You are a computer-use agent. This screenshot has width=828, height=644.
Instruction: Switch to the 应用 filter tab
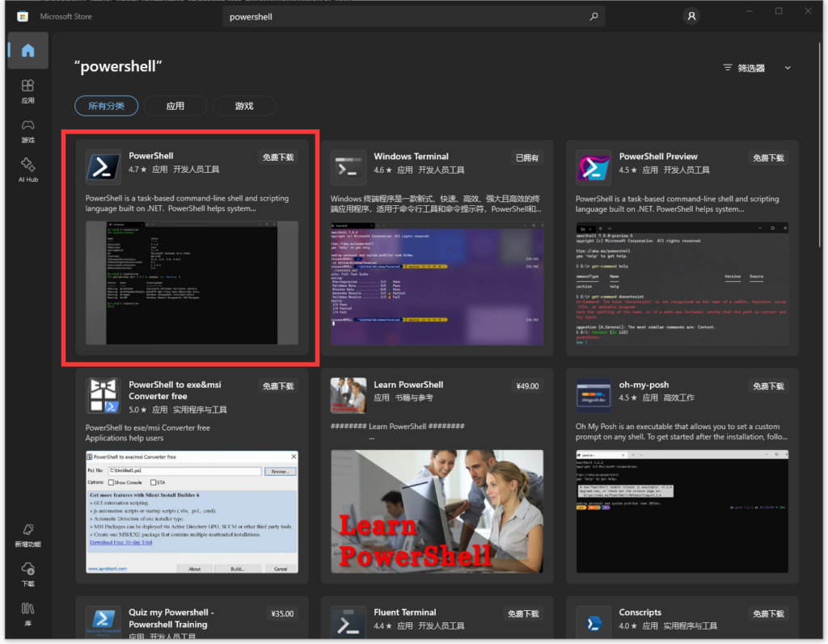175,106
